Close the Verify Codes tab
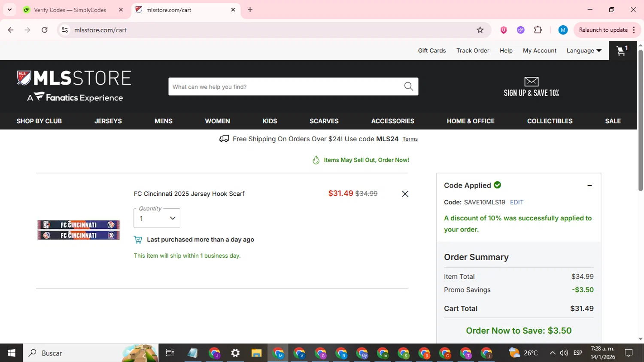The image size is (644, 362). tap(121, 10)
